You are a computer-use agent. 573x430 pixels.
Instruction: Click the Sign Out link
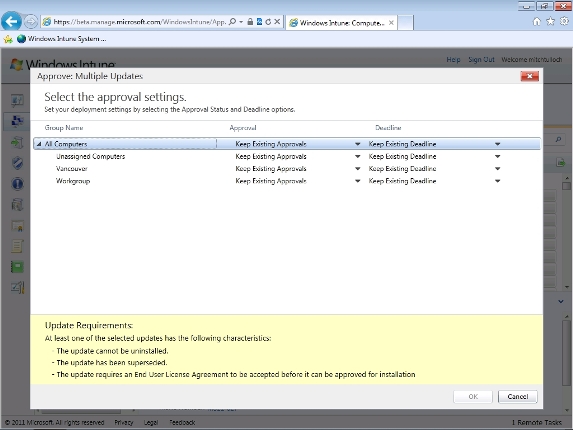[x=481, y=60]
